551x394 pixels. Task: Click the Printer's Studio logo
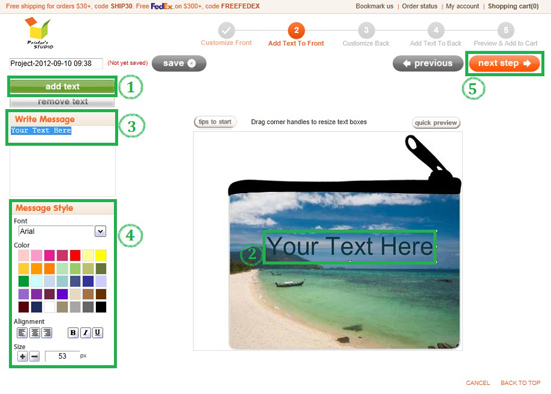(39, 33)
